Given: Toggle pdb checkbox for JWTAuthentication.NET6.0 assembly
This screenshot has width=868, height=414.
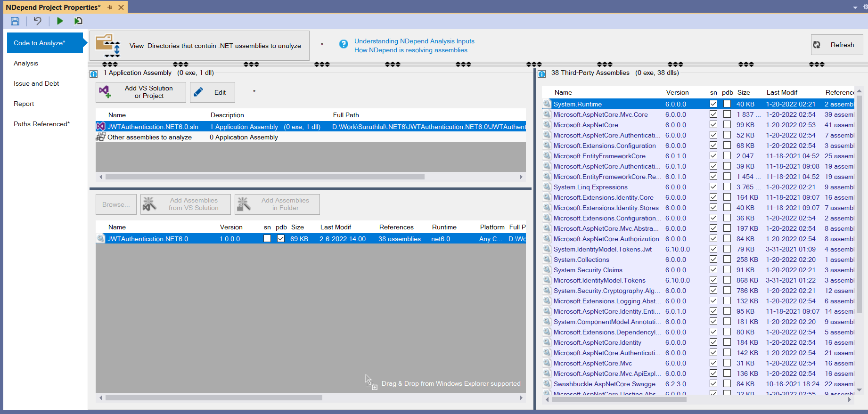Looking at the screenshot, I should tap(281, 238).
